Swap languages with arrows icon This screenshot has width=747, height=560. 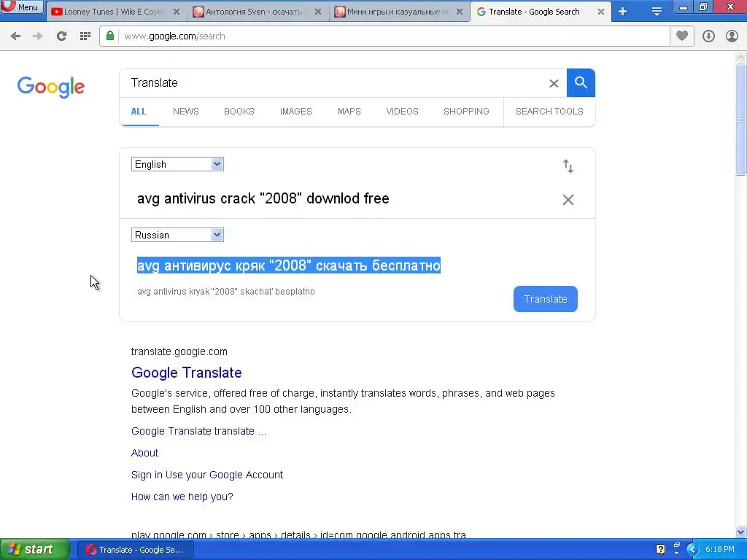click(x=568, y=166)
